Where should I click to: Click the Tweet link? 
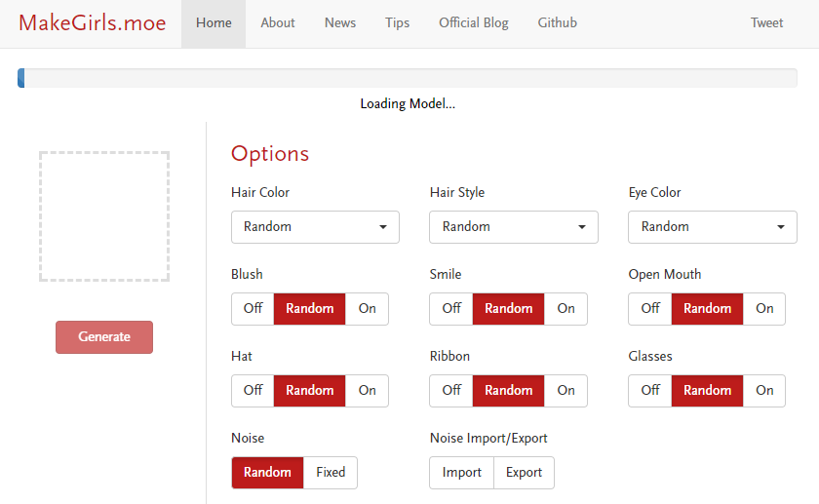click(766, 23)
